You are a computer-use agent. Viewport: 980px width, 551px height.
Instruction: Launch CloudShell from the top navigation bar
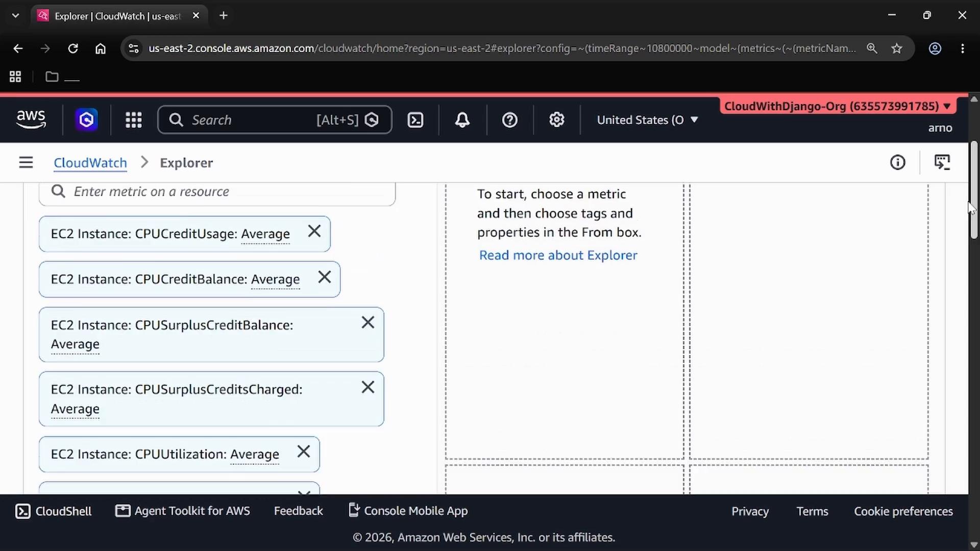pyautogui.click(x=415, y=120)
